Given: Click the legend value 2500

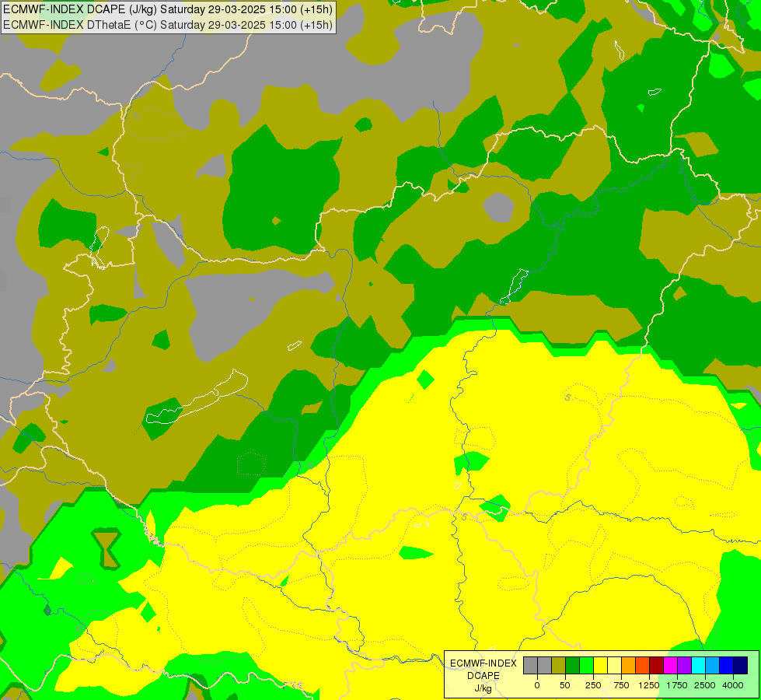Looking at the screenshot, I should tap(705, 685).
